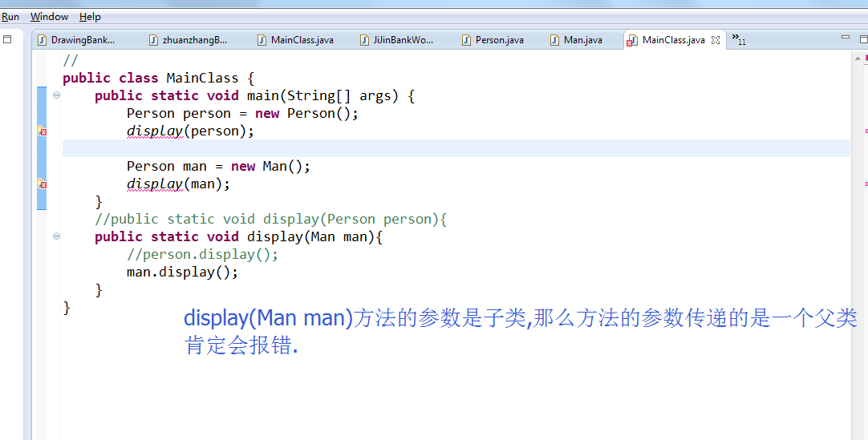Show the list of 11 hidden editors

click(x=739, y=38)
